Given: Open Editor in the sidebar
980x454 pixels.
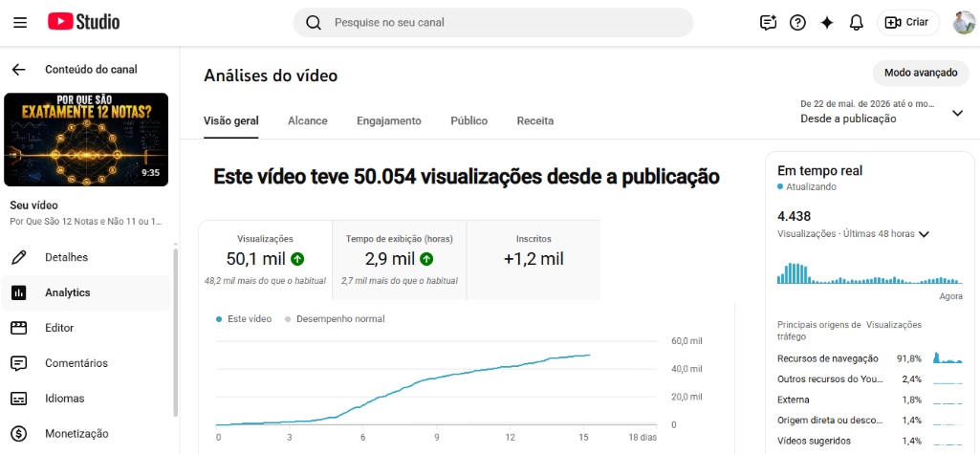Looking at the screenshot, I should click(85, 328).
